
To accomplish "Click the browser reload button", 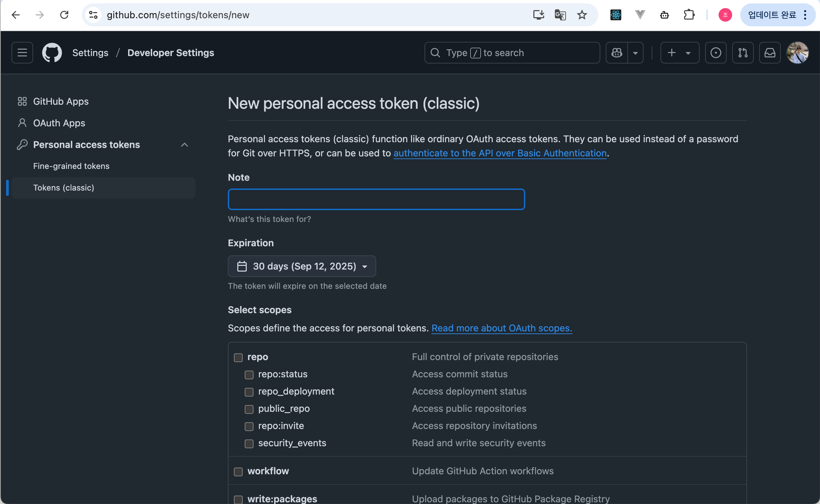I will [x=64, y=15].
